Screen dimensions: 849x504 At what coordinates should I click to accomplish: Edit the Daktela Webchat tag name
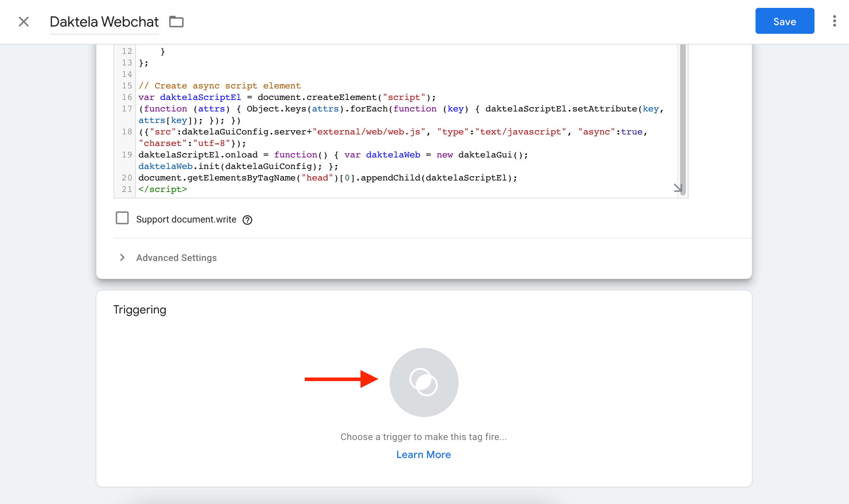[x=104, y=22]
